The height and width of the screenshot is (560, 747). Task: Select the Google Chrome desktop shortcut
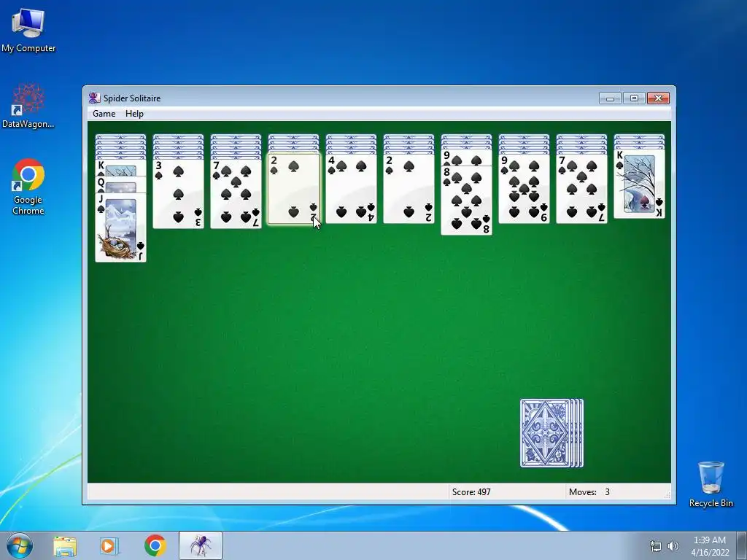(28, 187)
